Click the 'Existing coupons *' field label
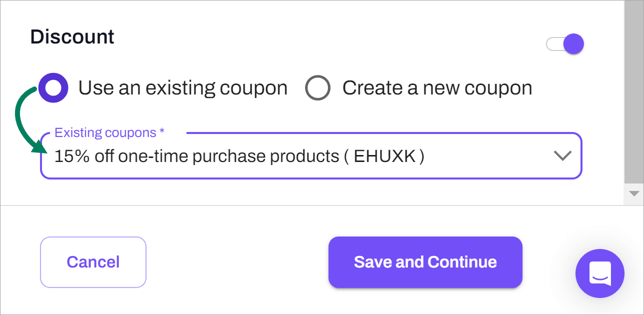The height and width of the screenshot is (315, 644). 109,133
